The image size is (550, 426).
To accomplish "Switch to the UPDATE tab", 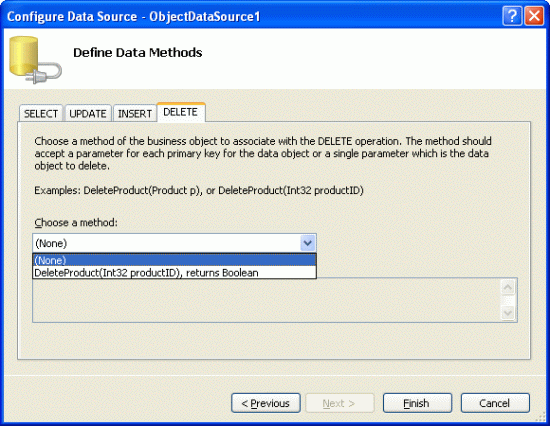I will tap(88, 113).
